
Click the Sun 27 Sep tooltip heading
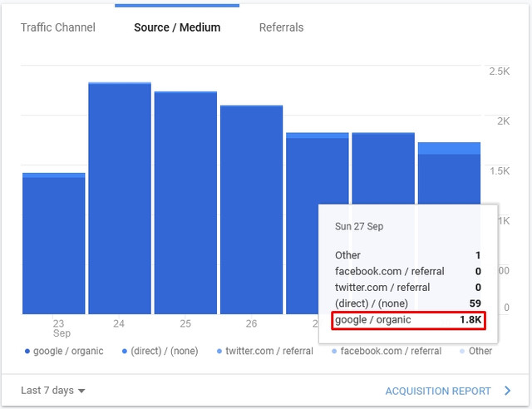point(359,226)
